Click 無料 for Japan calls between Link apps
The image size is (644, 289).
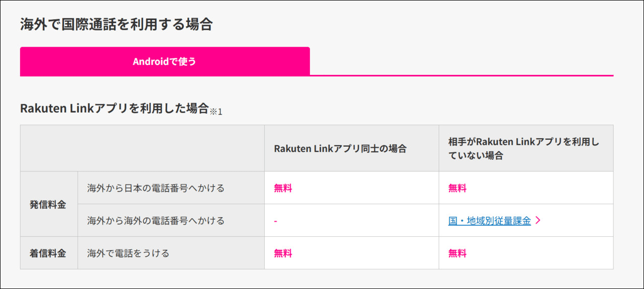pos(283,188)
